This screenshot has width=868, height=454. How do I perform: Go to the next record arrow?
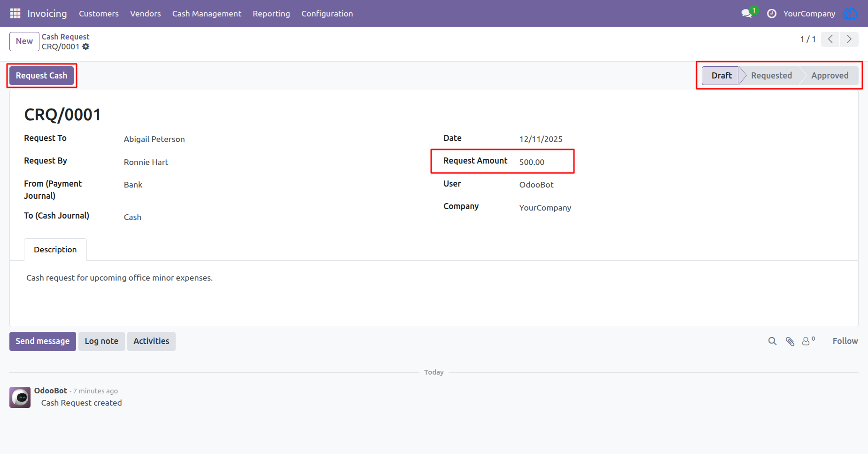[849, 39]
